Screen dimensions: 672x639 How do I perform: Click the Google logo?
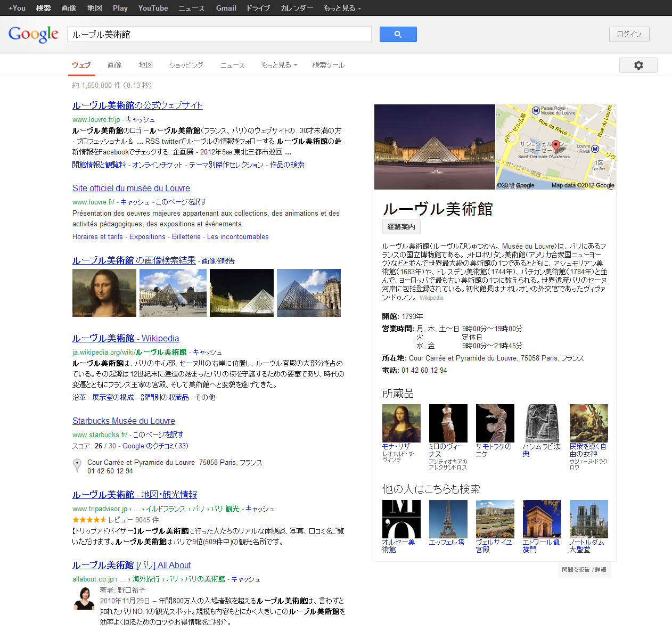(x=33, y=34)
